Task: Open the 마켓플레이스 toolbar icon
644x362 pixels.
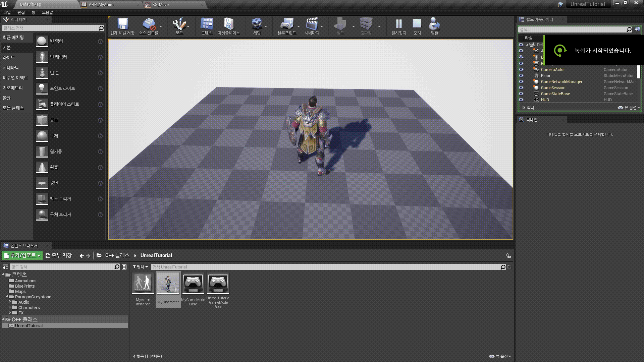Action: coord(229,26)
